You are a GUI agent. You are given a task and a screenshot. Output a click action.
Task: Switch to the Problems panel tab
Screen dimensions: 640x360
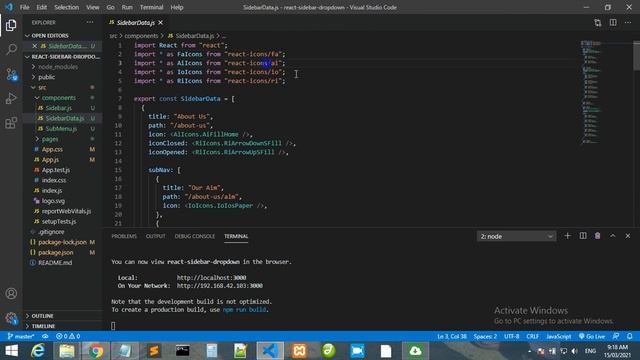pos(124,236)
